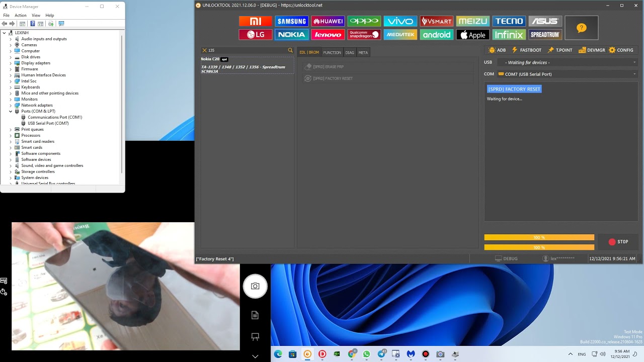
Task: Open WhatsApp from the taskbar
Action: [366, 354]
